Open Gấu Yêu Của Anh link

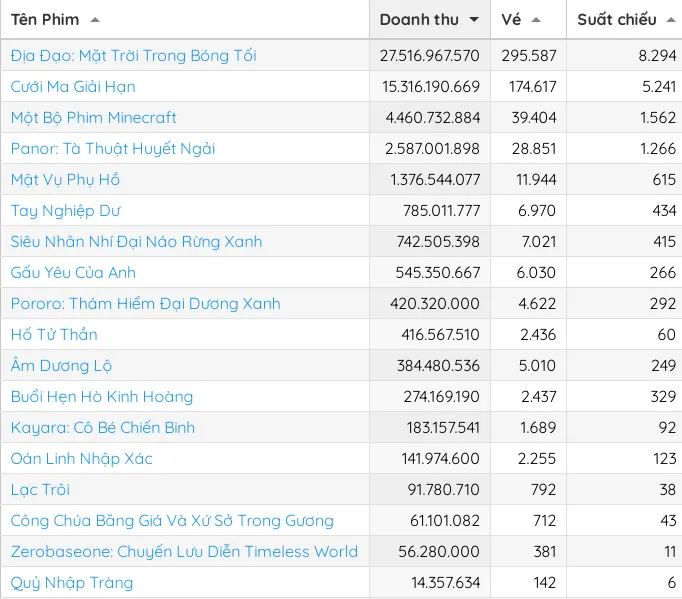click(x=73, y=273)
